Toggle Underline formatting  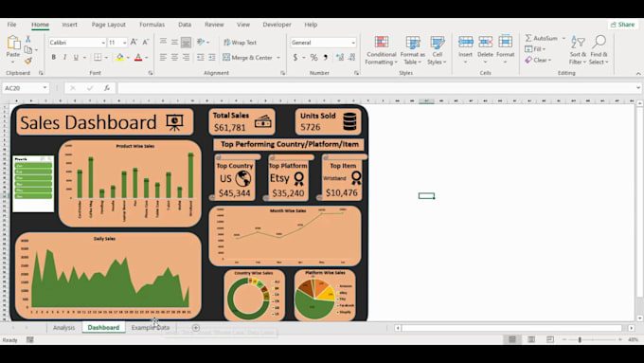coord(76,58)
